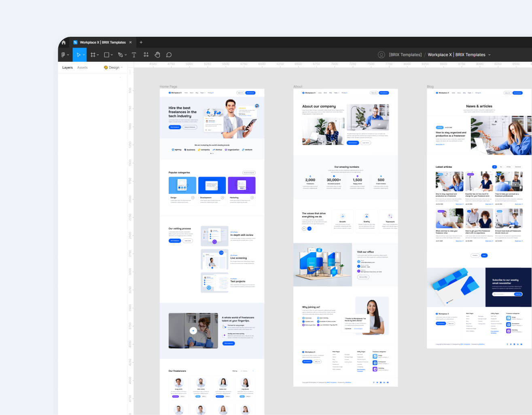Select Why joining us? heading

pyautogui.click(x=311, y=307)
